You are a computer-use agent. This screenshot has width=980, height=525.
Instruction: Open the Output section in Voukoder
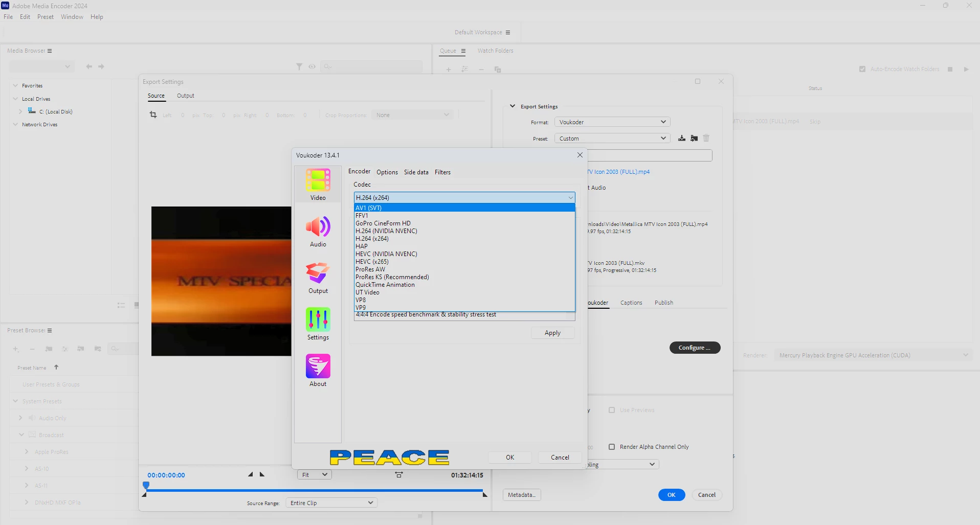(318, 278)
